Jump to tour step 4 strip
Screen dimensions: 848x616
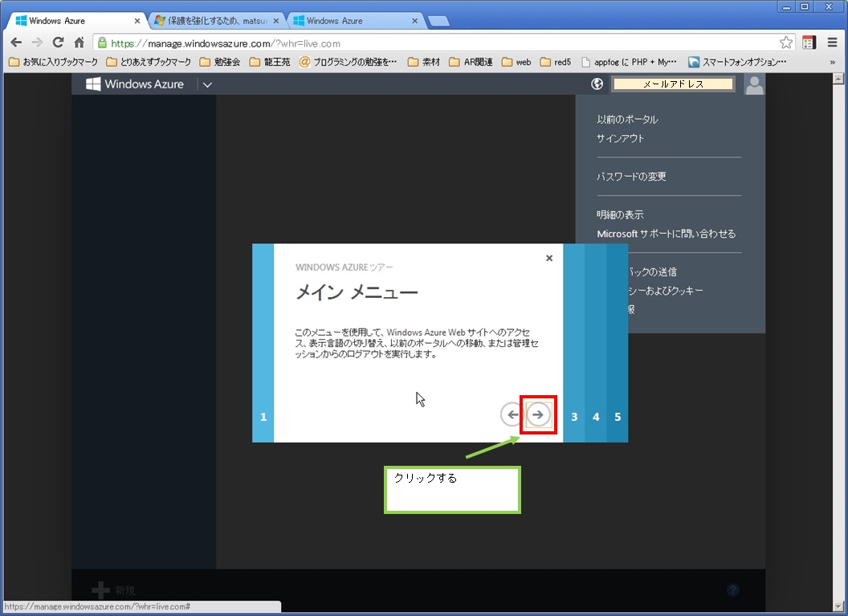click(595, 343)
